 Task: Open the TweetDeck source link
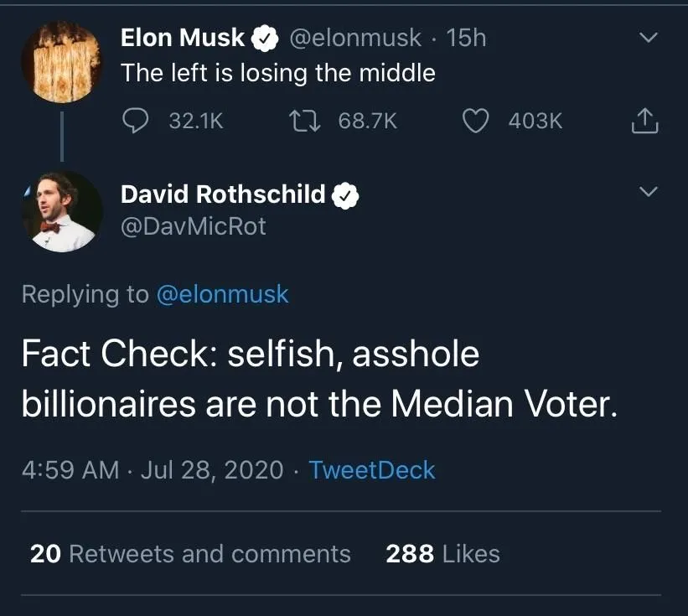coord(371,470)
